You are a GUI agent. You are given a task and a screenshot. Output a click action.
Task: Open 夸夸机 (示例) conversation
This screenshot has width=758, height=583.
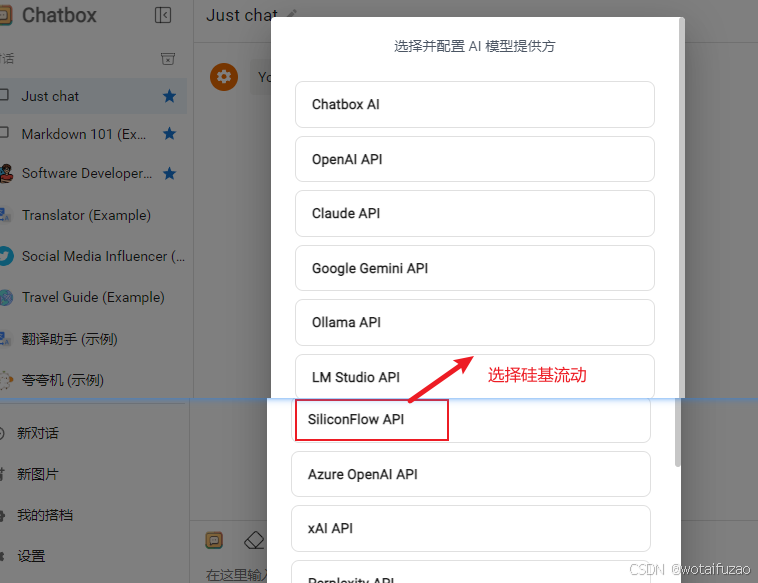coord(93,380)
